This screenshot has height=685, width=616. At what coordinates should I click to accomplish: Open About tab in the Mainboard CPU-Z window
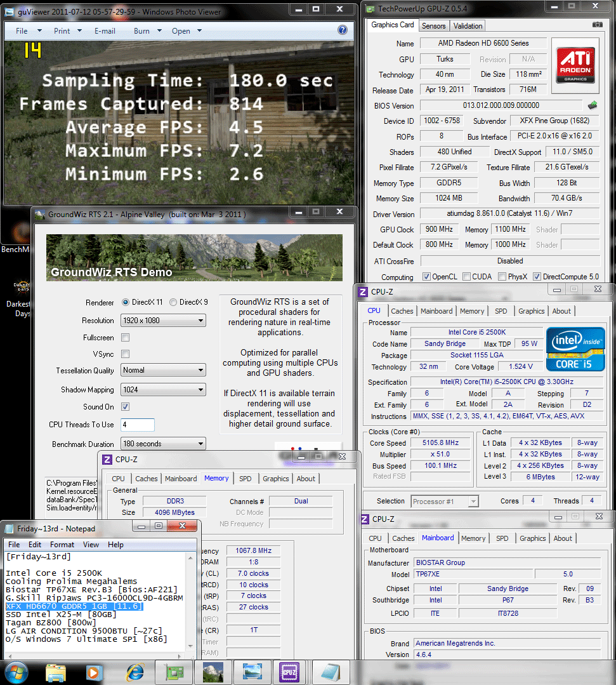click(x=563, y=538)
